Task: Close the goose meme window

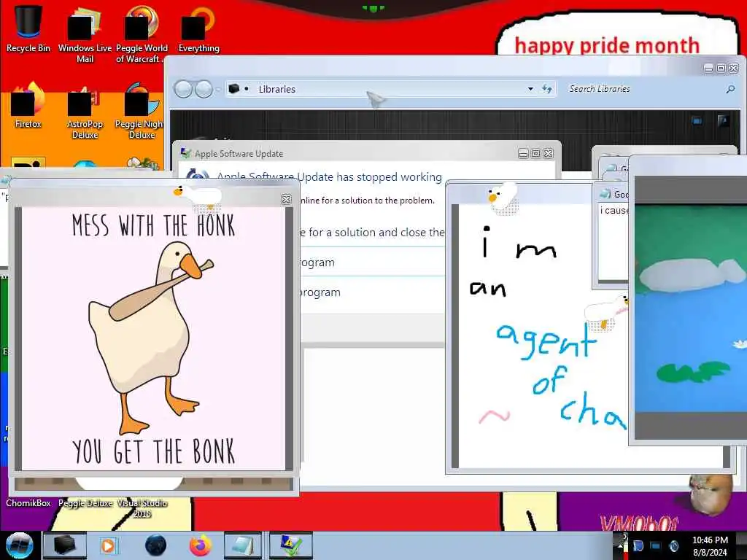Action: pos(286,199)
